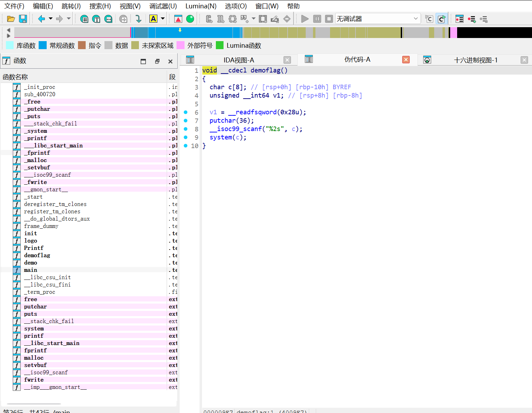Toggle breakpoint dot on line 6
The height and width of the screenshot is (413, 532).
coord(186,112)
